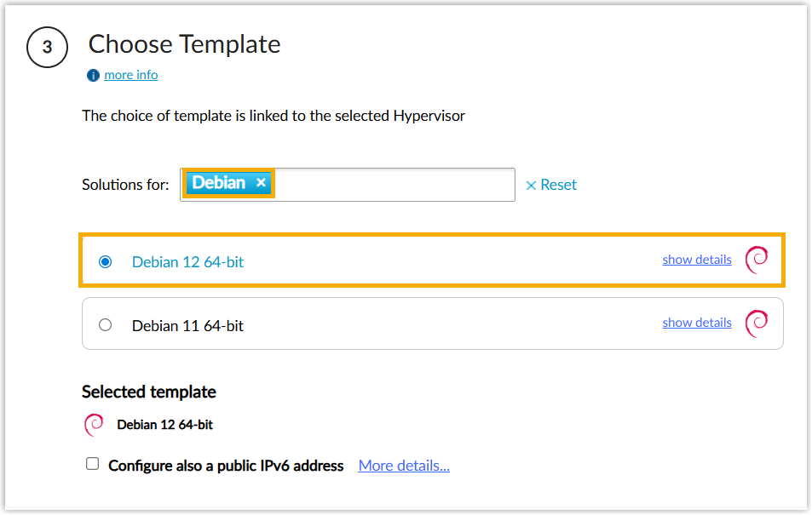The width and height of the screenshot is (812, 515).
Task: Enable the public IPv6 address checkbox
Action: pyautogui.click(x=92, y=464)
